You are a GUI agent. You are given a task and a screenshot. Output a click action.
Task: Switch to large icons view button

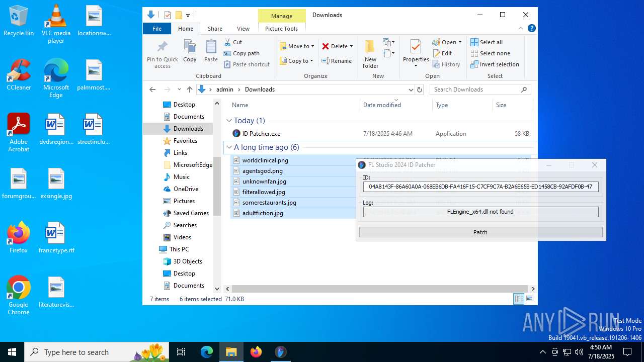(529, 299)
